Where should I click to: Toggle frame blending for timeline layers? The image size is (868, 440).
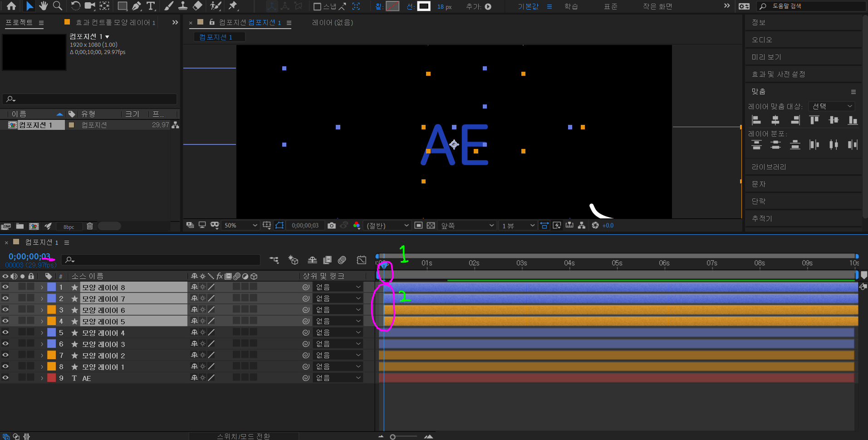(x=327, y=260)
